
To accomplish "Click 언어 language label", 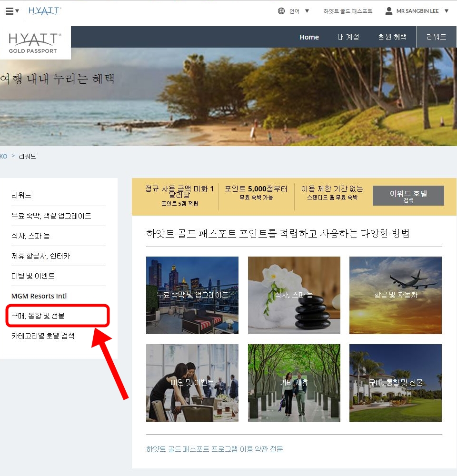I will tap(294, 11).
